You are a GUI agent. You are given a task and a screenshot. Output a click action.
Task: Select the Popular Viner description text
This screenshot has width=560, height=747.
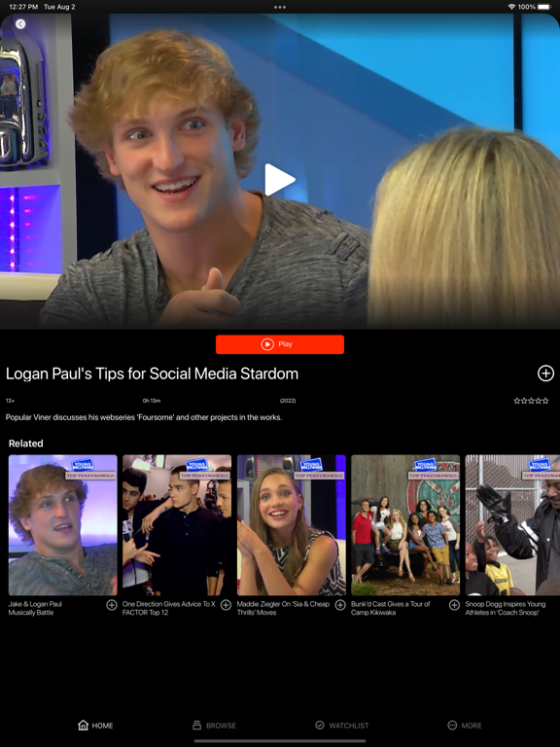coord(144,417)
